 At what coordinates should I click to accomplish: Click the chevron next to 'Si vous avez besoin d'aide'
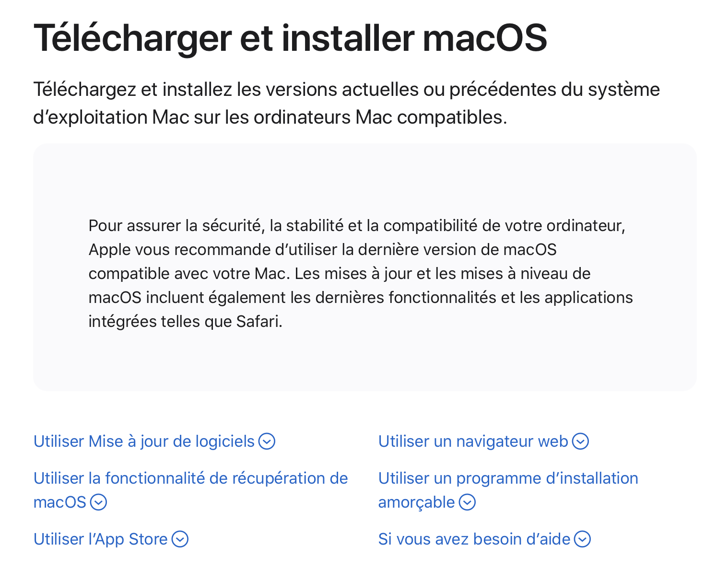point(583,539)
